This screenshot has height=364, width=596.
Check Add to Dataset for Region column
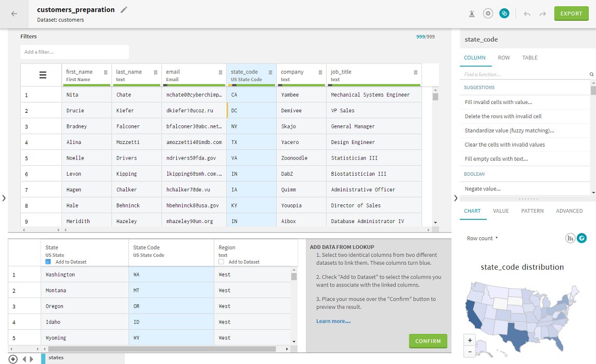tap(222, 262)
